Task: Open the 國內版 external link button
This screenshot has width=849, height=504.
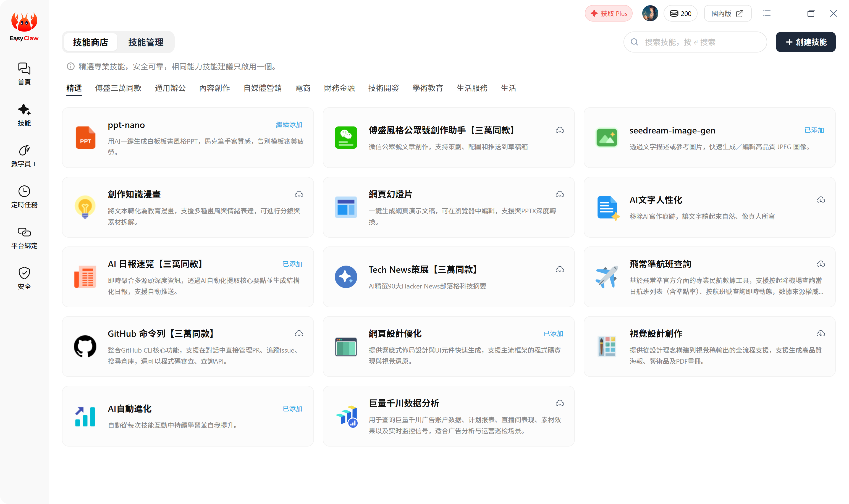Action: pos(727,13)
